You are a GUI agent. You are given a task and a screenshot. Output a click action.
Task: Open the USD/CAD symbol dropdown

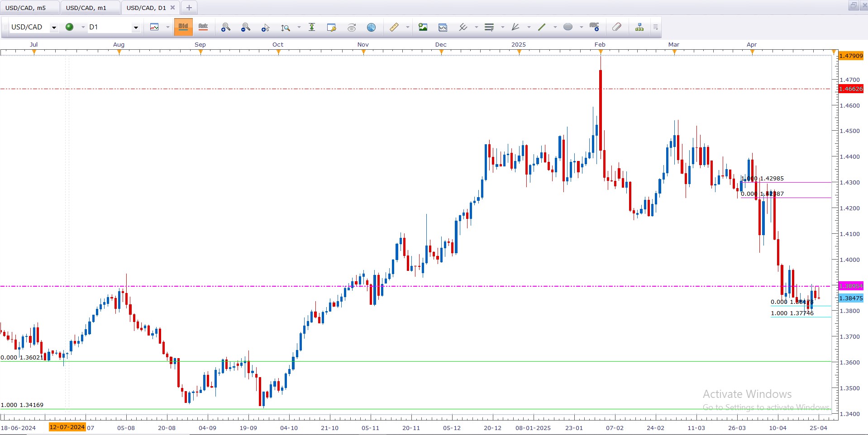coord(54,28)
